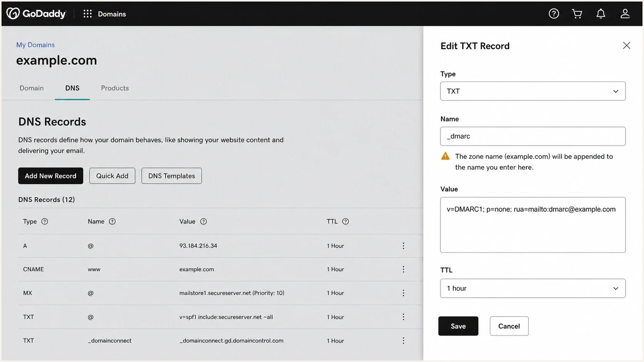Viewport: 644px width, 362px height.
Task: Open the help question mark icon in header
Action: (554, 14)
